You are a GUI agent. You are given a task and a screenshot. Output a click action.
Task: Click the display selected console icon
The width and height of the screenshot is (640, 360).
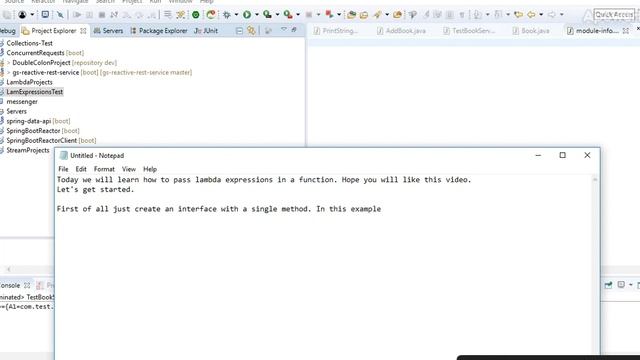[621, 285]
